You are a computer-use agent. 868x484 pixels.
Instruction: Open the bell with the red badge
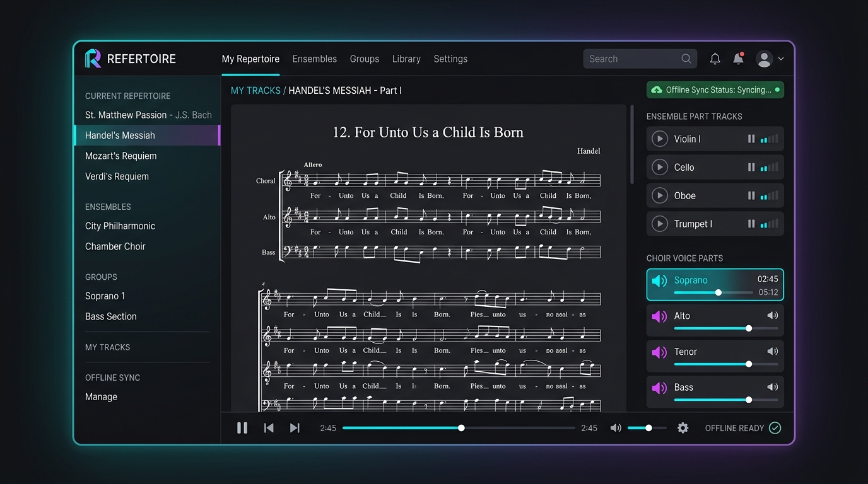pyautogui.click(x=738, y=59)
